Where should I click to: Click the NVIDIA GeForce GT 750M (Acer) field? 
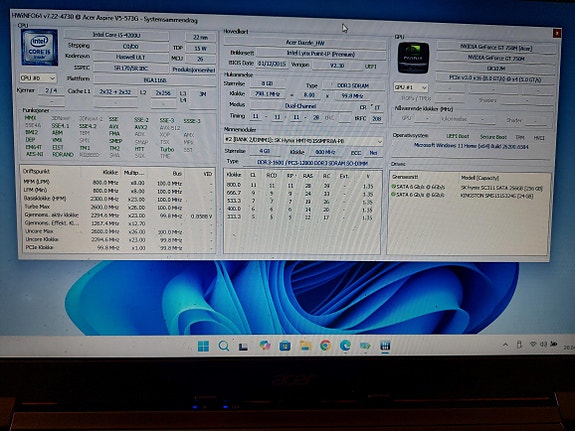pyautogui.click(x=496, y=47)
